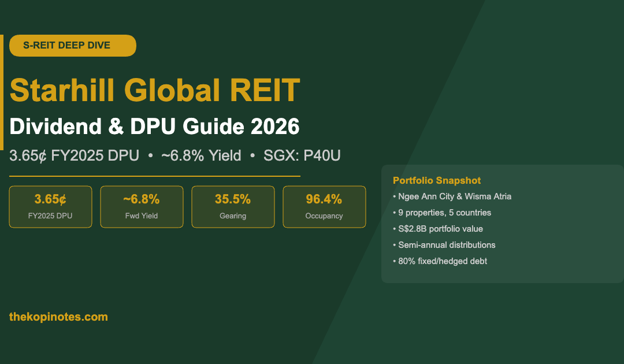
Task: Open the thekopinotes.com link
Action: [58, 317]
